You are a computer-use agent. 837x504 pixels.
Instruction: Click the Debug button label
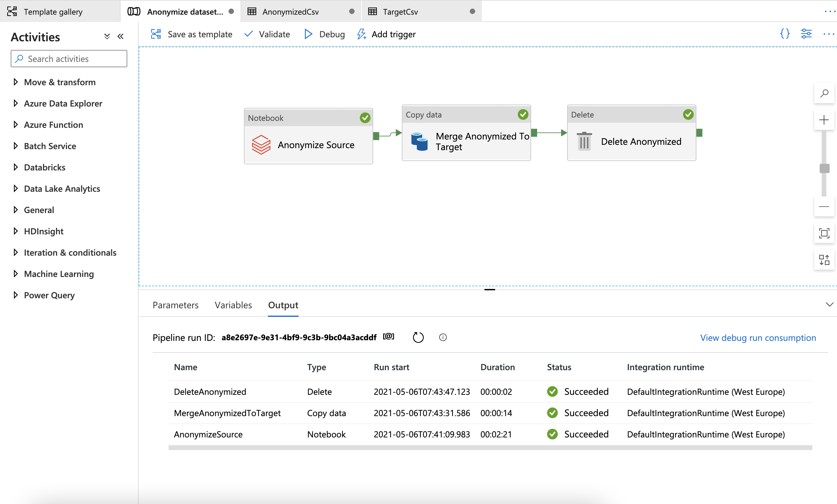pyautogui.click(x=332, y=34)
